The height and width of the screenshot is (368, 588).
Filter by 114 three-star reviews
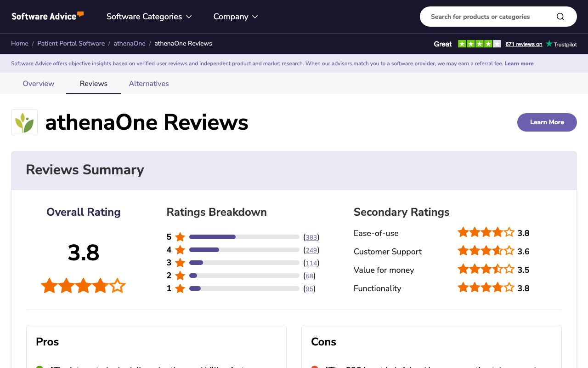coord(311,263)
